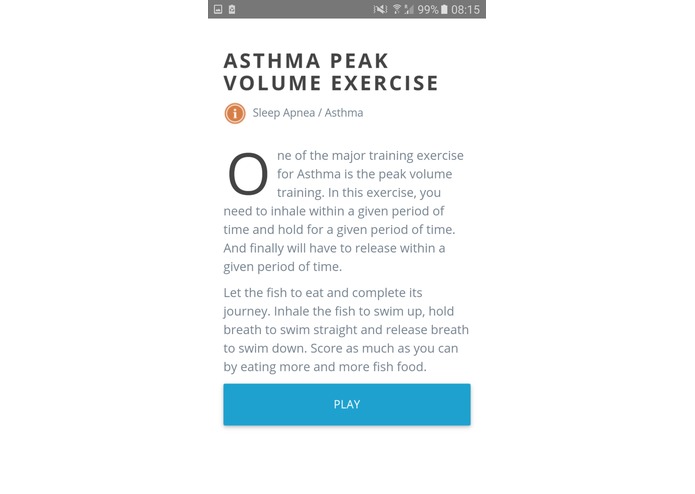The image size is (695, 494).
Task: Tap the word "VOLUME" in the title
Action: tap(273, 83)
